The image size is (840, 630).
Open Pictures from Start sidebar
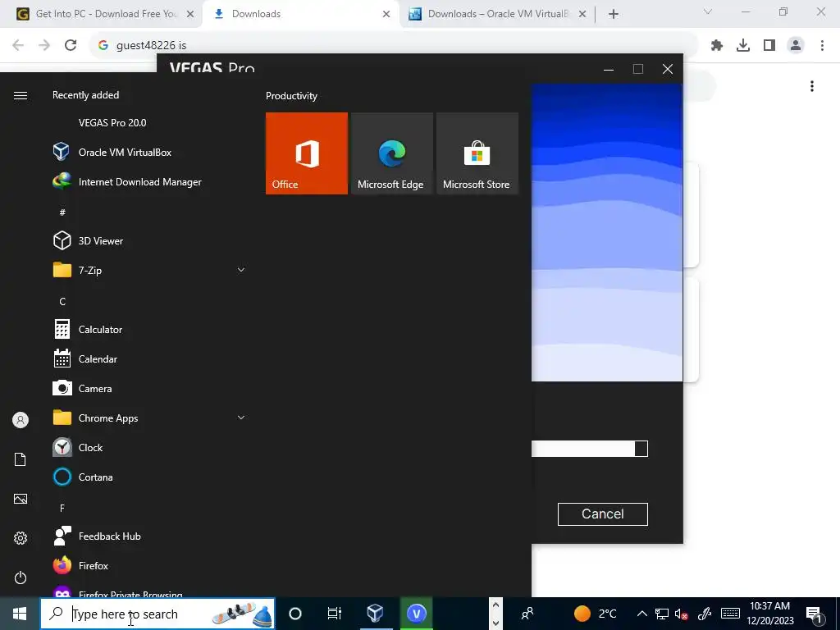(21, 499)
